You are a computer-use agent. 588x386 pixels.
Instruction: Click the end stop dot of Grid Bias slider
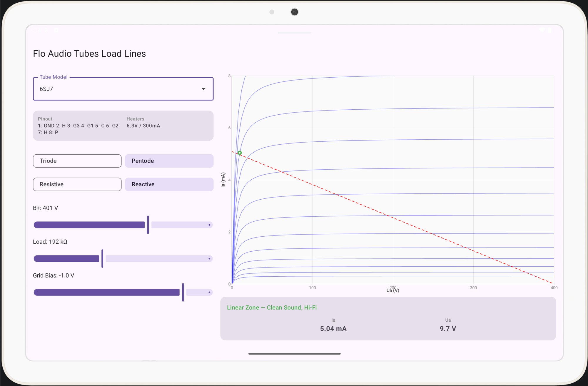click(209, 293)
